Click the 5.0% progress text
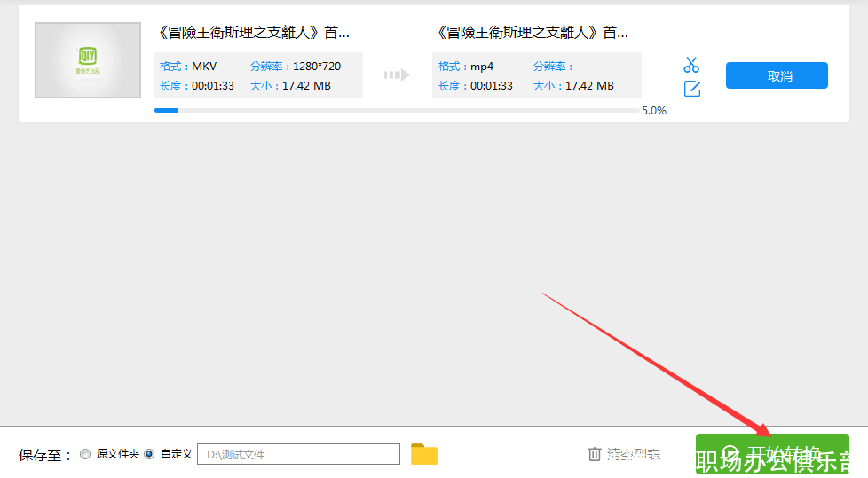868x478 pixels. 654,111
